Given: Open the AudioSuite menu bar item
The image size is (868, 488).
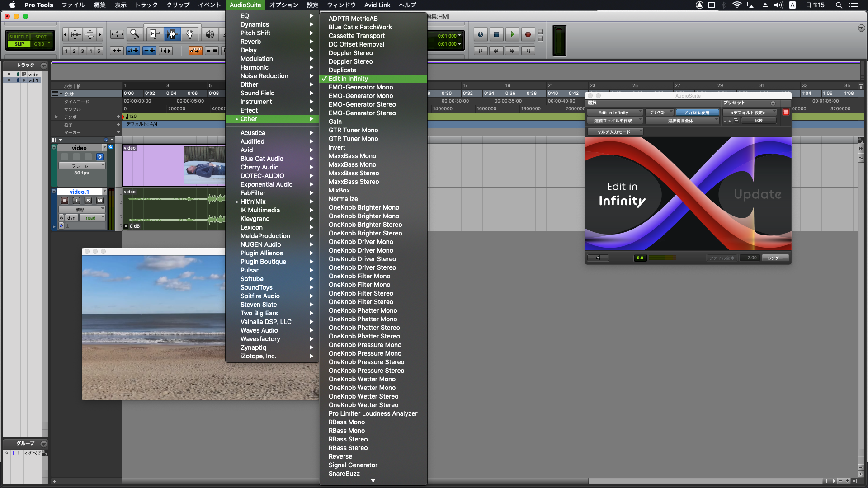Looking at the screenshot, I should coord(245,5).
